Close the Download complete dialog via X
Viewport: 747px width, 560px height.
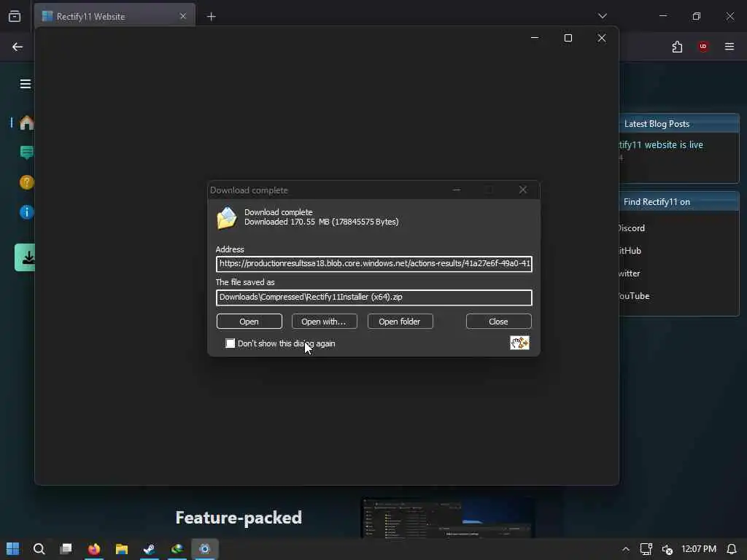[x=522, y=190]
